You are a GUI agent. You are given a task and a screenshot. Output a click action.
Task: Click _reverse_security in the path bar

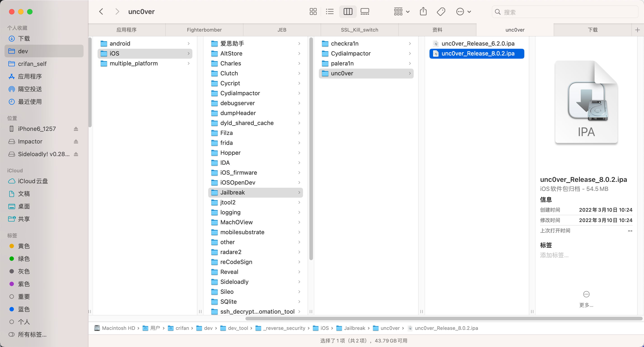[x=280, y=328]
